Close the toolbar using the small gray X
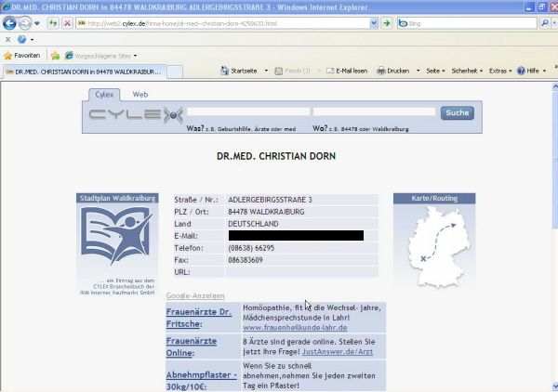Image resolution: width=558 pixels, height=392 pixels. 7,39
